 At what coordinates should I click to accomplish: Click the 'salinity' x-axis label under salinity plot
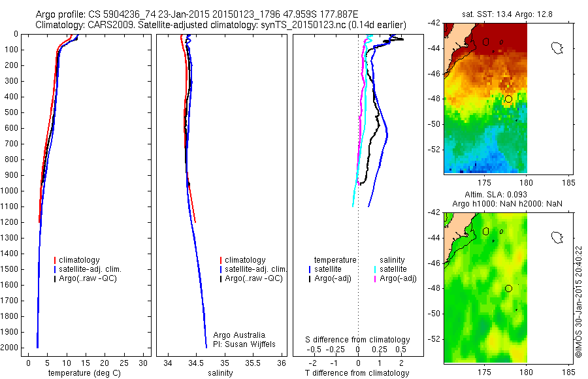click(221, 373)
